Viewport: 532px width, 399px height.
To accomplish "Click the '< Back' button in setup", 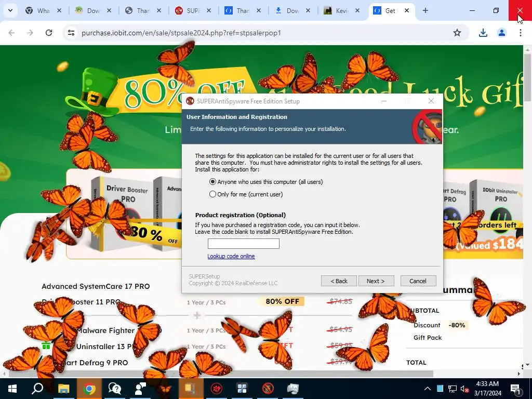I will 339,281.
